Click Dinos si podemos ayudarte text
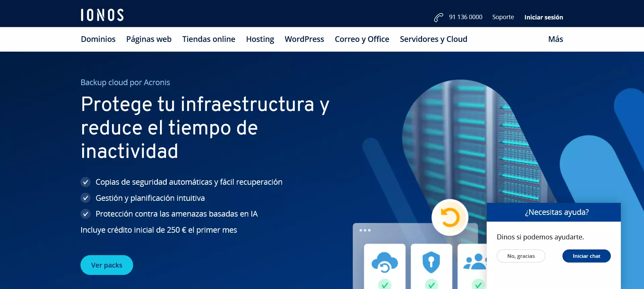This screenshot has width=644, height=289. (x=540, y=237)
